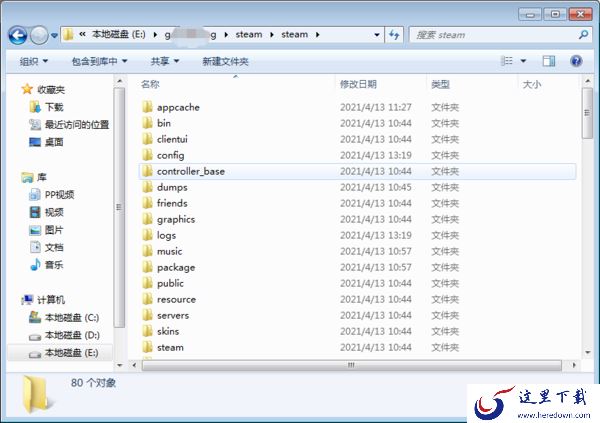Screen dimensions: 600x423
Task: Click the horizontal scrollbar thumb in file list
Action: pyautogui.click(x=351, y=365)
